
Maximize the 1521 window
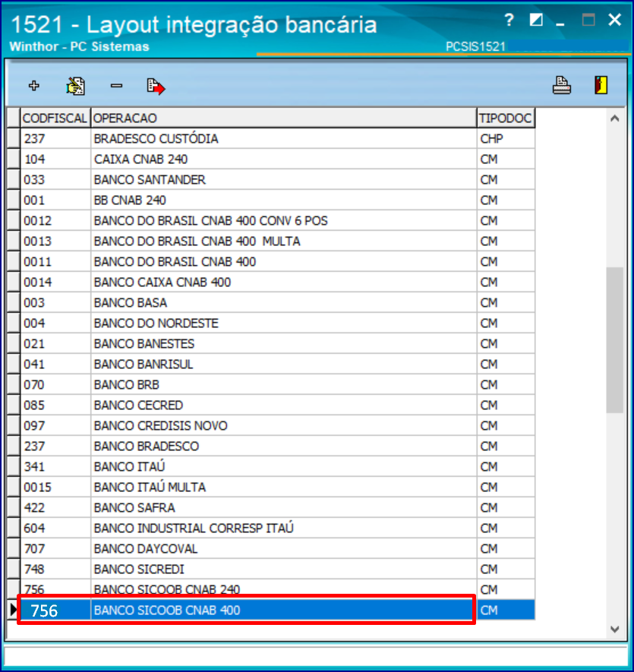(588, 20)
